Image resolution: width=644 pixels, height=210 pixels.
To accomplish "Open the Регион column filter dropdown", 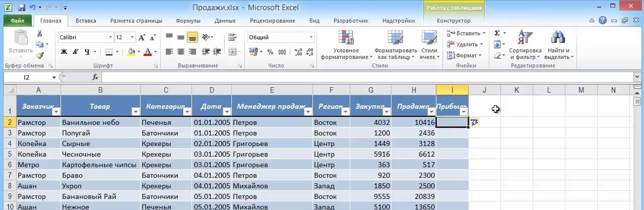I will 345,112.
